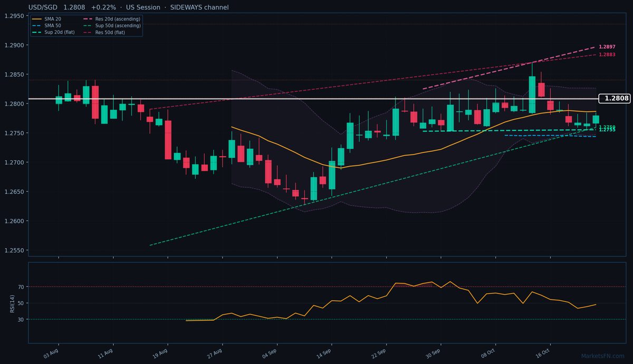This screenshot has width=633, height=364.
Task: Click the '03 Aug' date label
Action: (x=51, y=353)
